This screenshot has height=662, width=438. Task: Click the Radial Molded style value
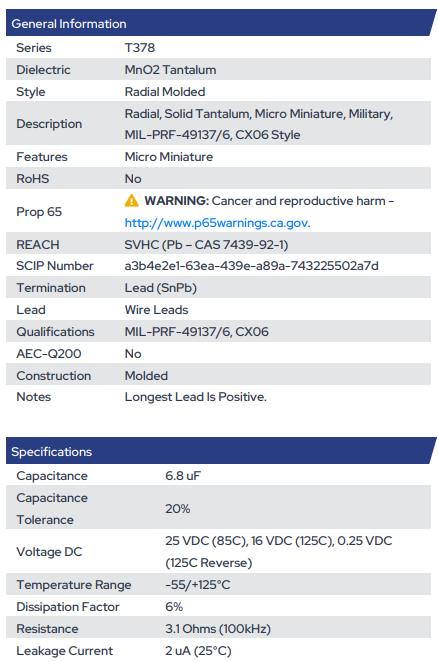click(x=165, y=92)
